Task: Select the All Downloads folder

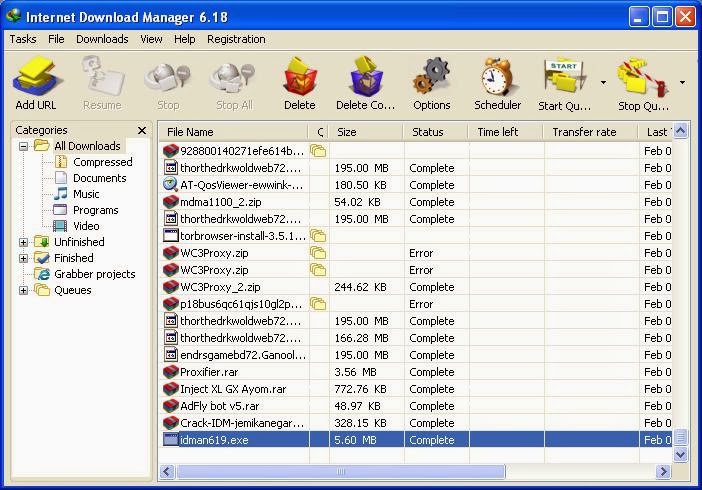Action: pyautogui.click(x=87, y=146)
